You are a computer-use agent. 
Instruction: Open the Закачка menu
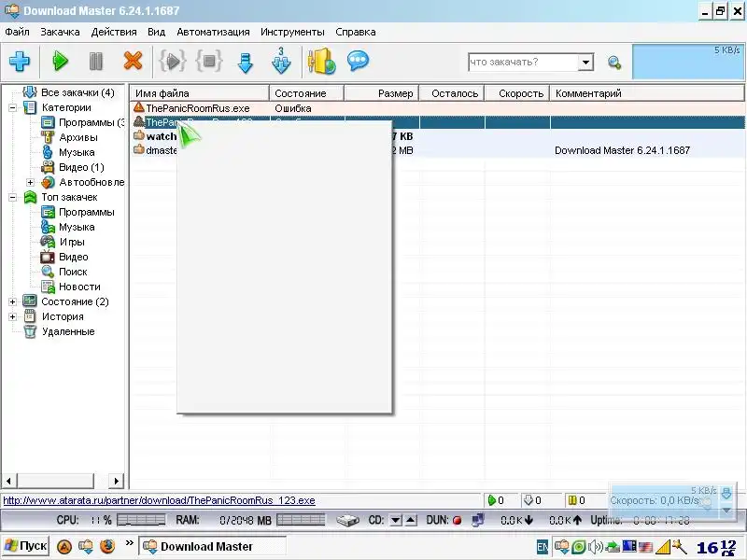[60, 32]
